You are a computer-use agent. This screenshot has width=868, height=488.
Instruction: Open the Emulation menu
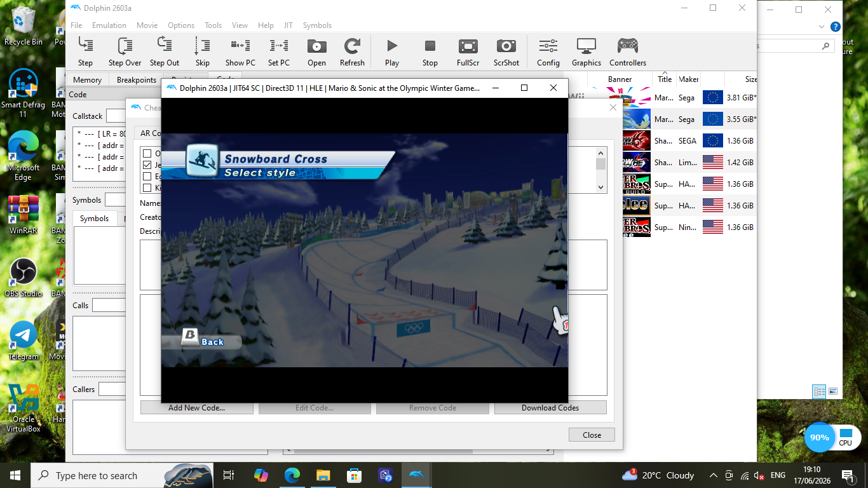(x=109, y=25)
